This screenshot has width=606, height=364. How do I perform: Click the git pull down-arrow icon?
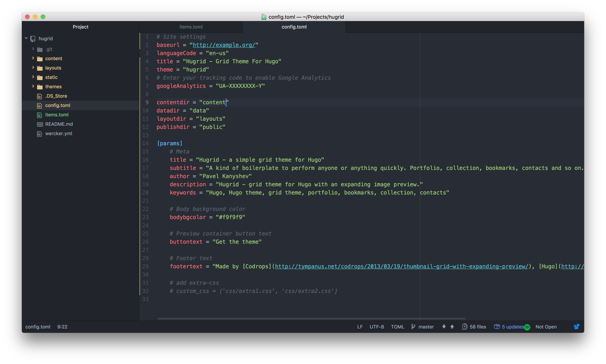pyautogui.click(x=444, y=327)
